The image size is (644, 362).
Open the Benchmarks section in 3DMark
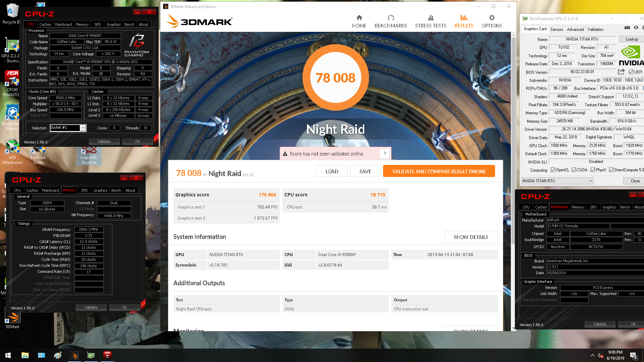click(x=391, y=21)
